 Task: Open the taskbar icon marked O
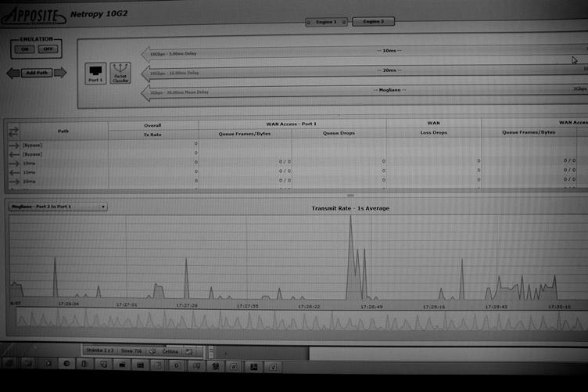(x=177, y=365)
